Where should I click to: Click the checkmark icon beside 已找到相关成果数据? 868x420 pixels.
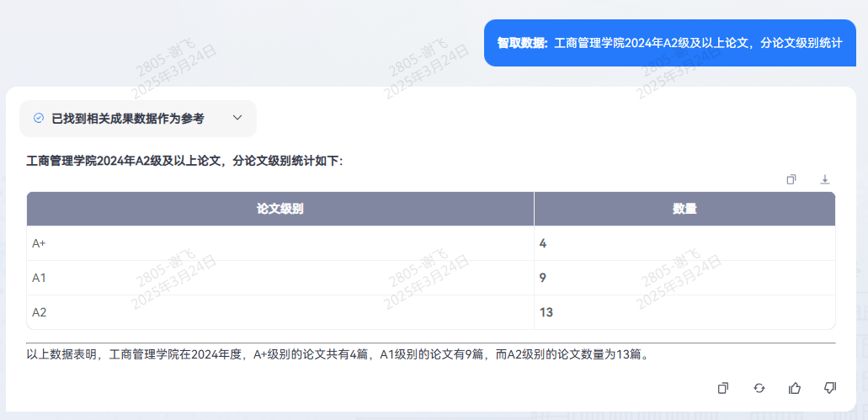(38, 119)
